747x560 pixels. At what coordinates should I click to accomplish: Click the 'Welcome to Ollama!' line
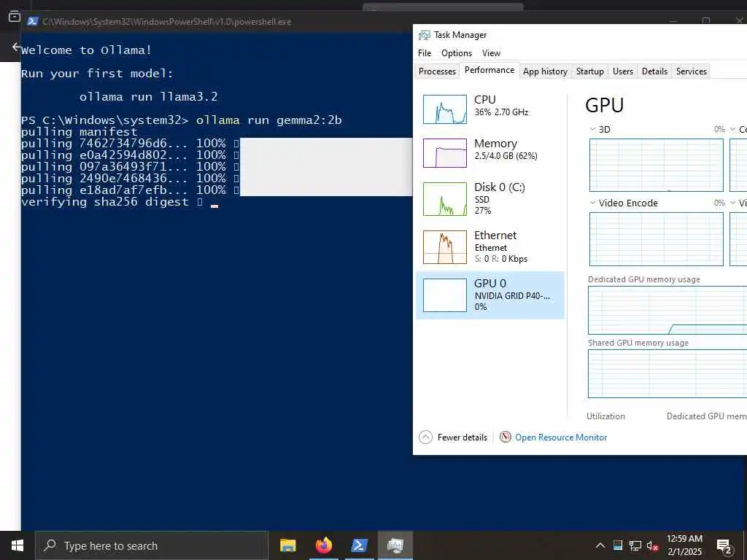click(x=86, y=50)
